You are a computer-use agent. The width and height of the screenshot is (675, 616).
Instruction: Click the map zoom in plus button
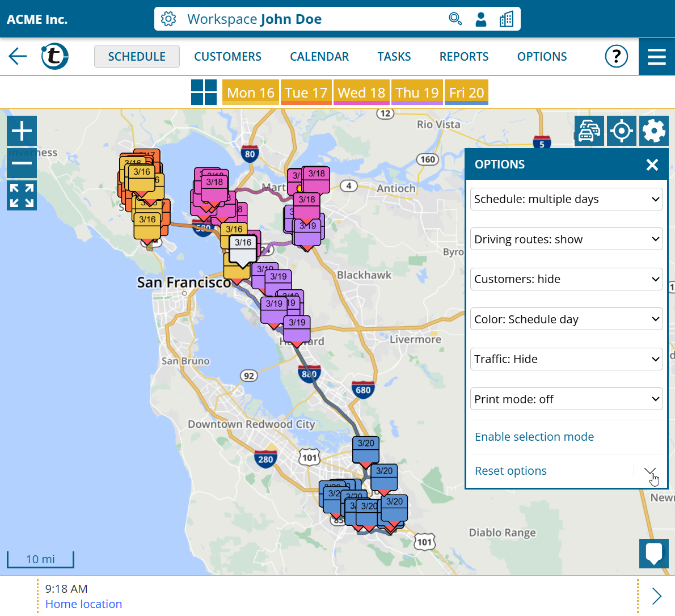(22, 131)
